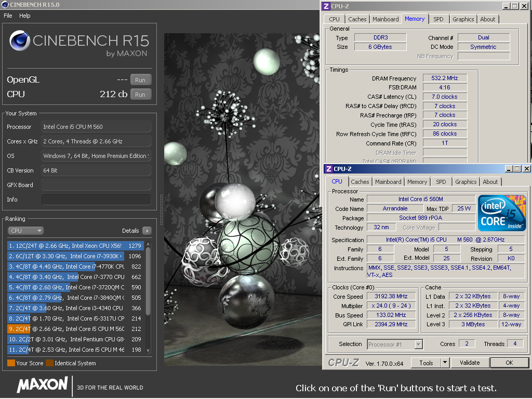This screenshot has width=532, height=399.
Task: Click the Info input field
Action: click(96, 199)
